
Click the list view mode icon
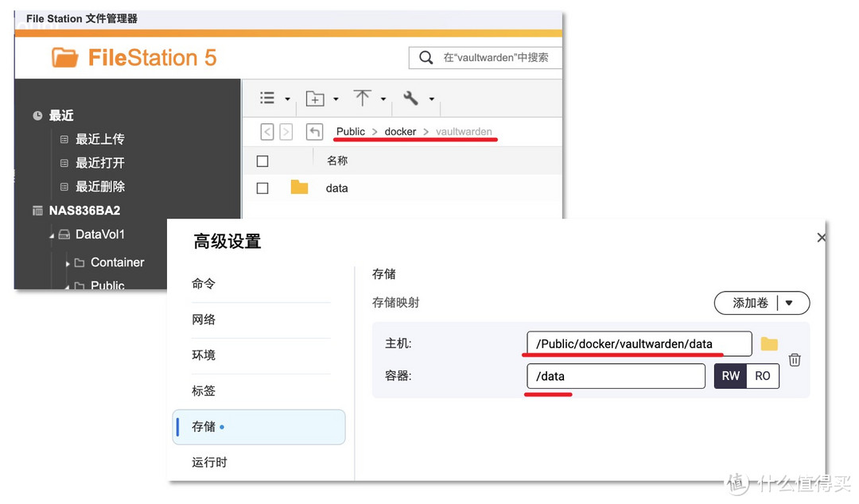point(267,99)
